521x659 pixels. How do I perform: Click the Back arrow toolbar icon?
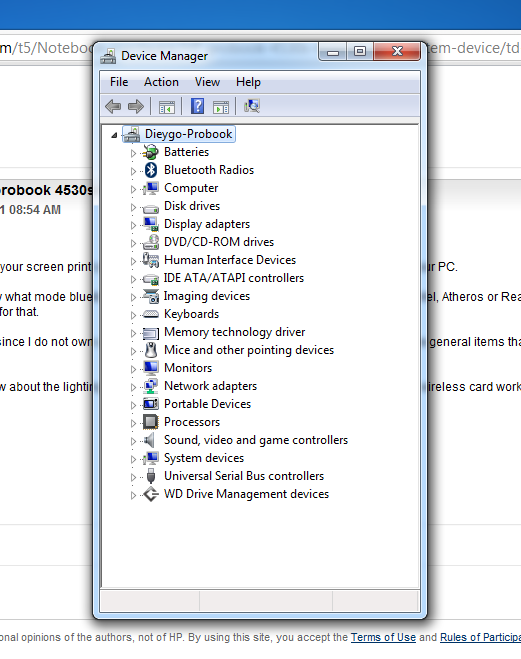113,106
